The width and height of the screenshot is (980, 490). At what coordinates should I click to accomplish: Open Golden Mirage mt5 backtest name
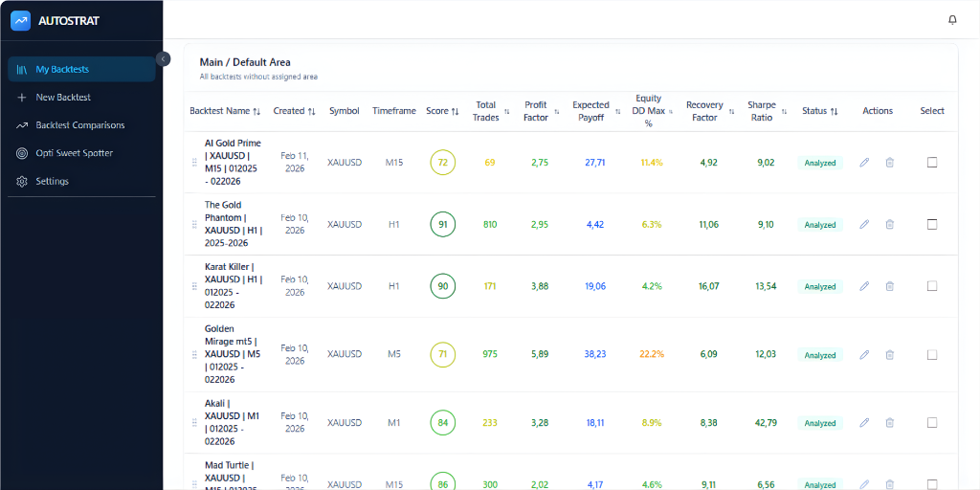[233, 354]
